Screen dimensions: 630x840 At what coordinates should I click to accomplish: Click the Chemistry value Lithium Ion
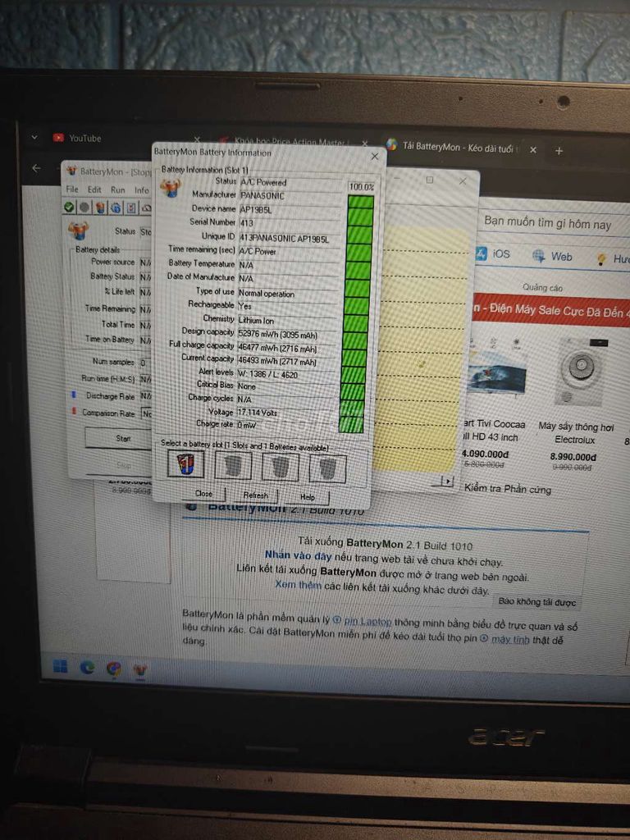[257, 321]
